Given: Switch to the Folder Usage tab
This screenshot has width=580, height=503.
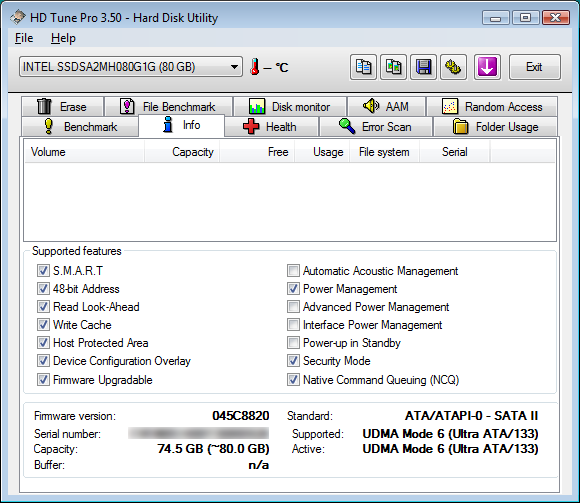Looking at the screenshot, I should pyautogui.click(x=495, y=126).
